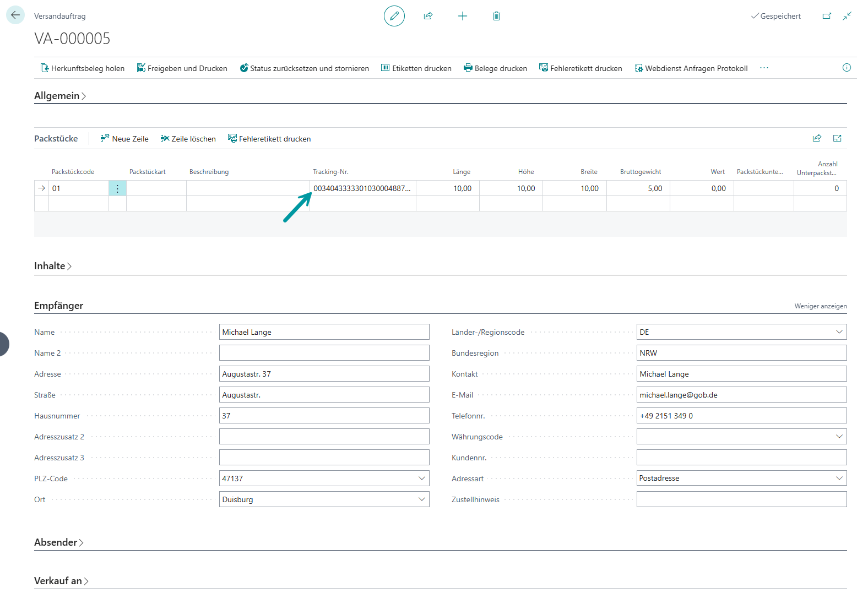Expand the Allgemein section
The height and width of the screenshot is (598, 868).
tap(60, 96)
